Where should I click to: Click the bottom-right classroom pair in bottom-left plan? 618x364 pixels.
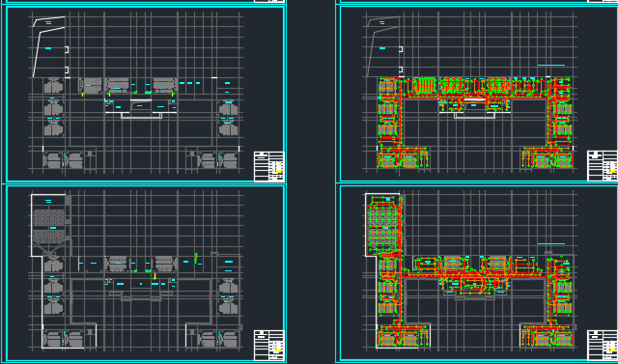pyautogui.click(x=218, y=339)
